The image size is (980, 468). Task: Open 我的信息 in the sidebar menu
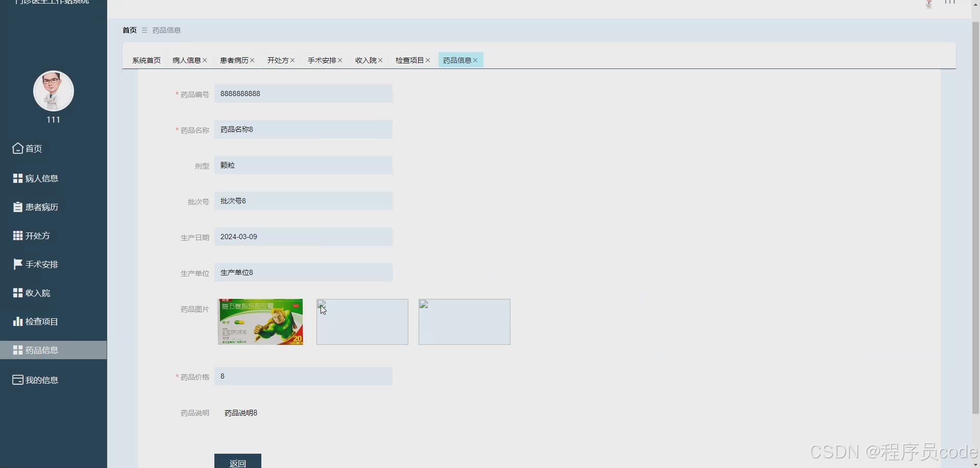pyautogui.click(x=54, y=380)
